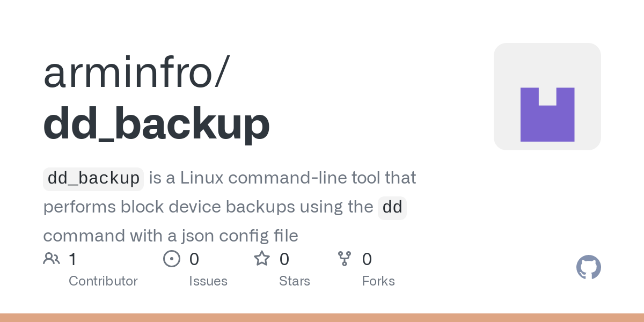The width and height of the screenshot is (644, 322).
Task: Click the dd_backup inline code tag
Action: click(93, 179)
